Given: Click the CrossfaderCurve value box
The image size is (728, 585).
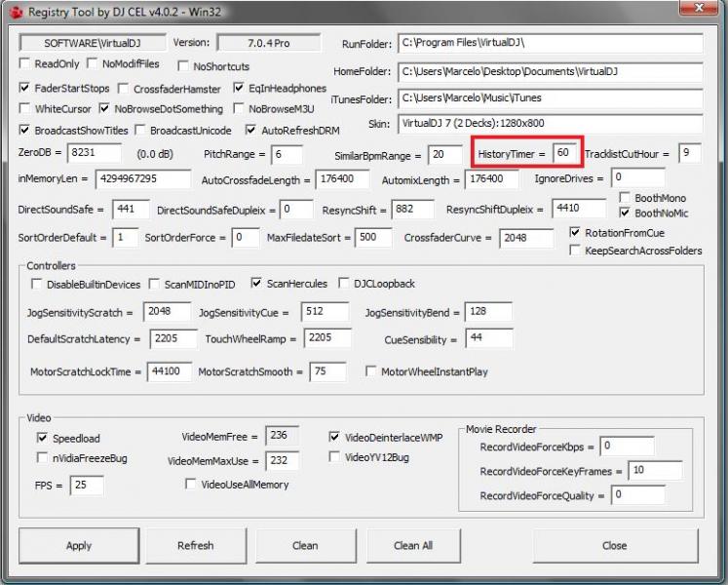Looking at the screenshot, I should [x=526, y=238].
